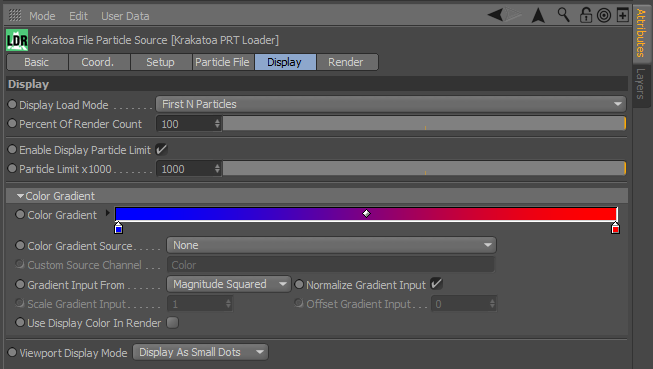Image resolution: width=653 pixels, height=369 pixels.
Task: Switch to the Particle File tab
Action: click(x=223, y=62)
